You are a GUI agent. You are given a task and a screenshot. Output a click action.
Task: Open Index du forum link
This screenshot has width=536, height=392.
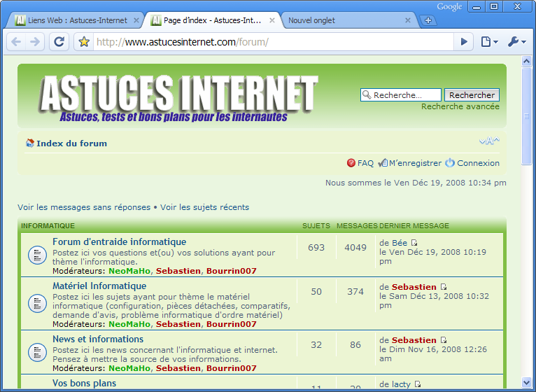coord(71,143)
